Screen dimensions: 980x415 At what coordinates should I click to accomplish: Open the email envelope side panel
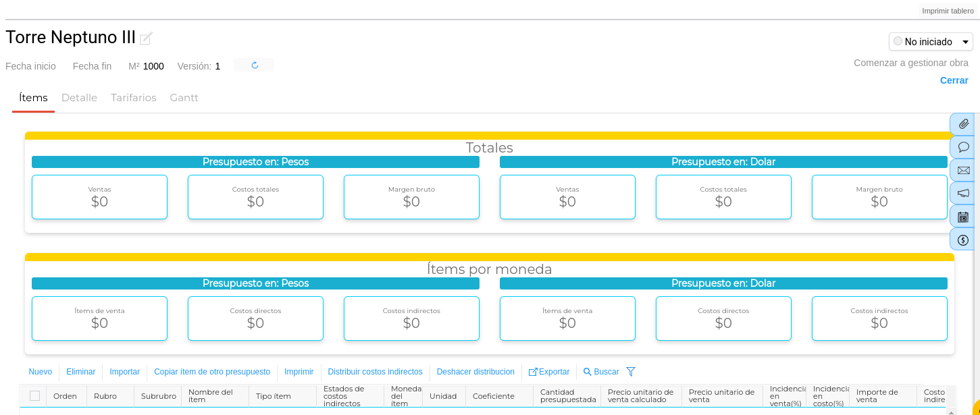pyautogui.click(x=963, y=170)
